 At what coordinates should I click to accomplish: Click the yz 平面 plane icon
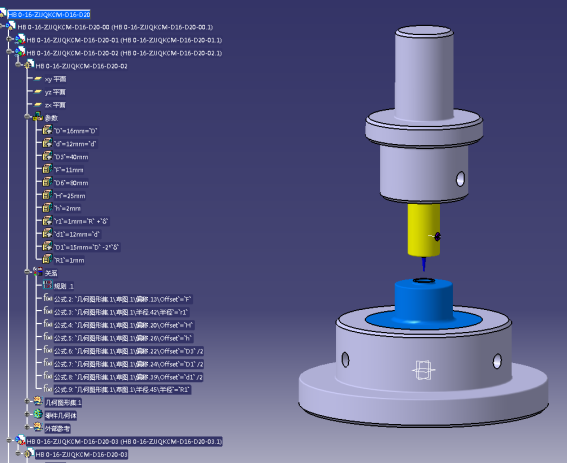[38, 92]
